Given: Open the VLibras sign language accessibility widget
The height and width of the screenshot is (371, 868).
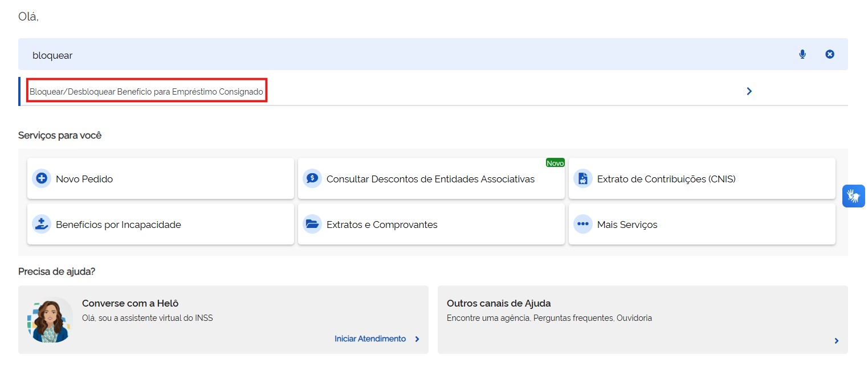Looking at the screenshot, I should click(854, 196).
